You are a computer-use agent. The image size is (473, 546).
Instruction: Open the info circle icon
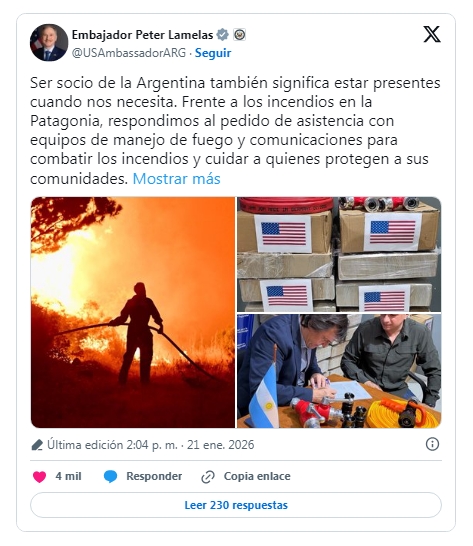pos(432,444)
